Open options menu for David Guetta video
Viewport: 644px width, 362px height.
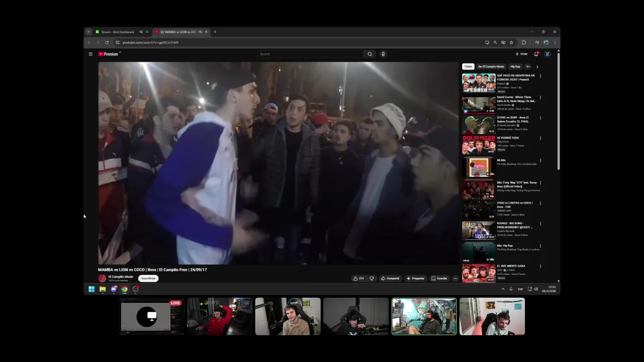(540, 98)
